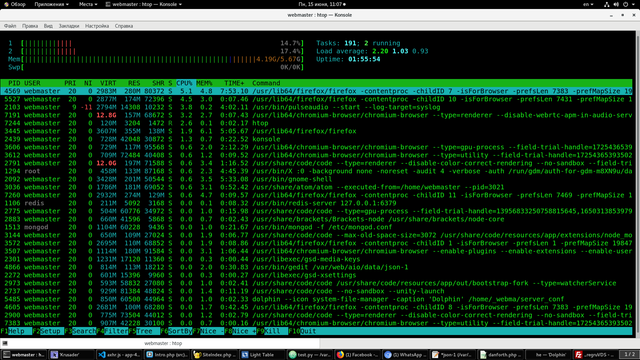Click the network status icon

[607, 4]
